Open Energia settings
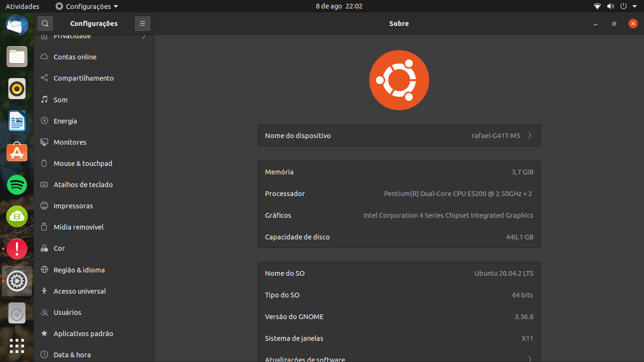The width and height of the screenshot is (644, 362). [x=94, y=121]
